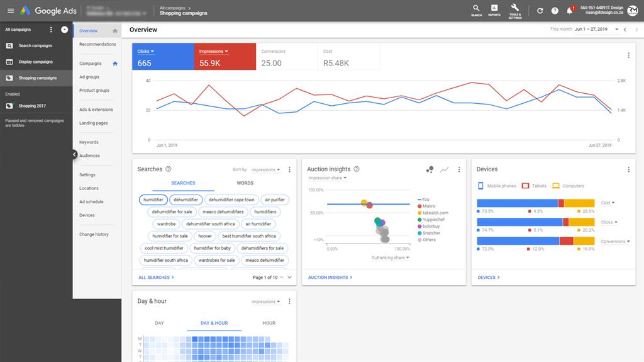Screen dimensions: 644x362
Task: Open the AUCTION INSIGHTS link
Action: (330, 277)
